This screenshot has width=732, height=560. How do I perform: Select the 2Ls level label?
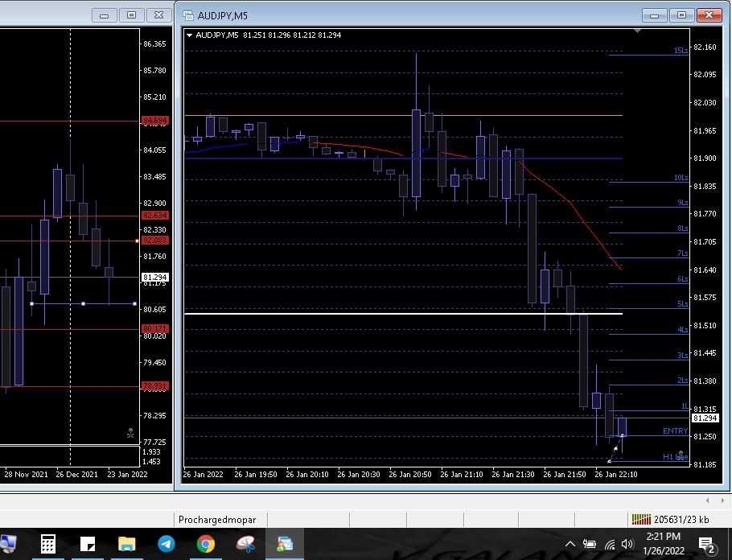[x=682, y=381]
